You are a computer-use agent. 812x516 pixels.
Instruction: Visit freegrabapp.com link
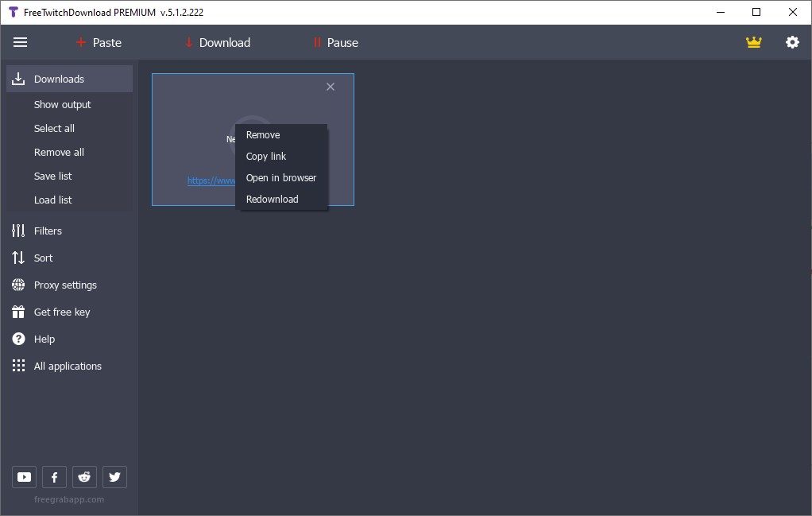69,499
